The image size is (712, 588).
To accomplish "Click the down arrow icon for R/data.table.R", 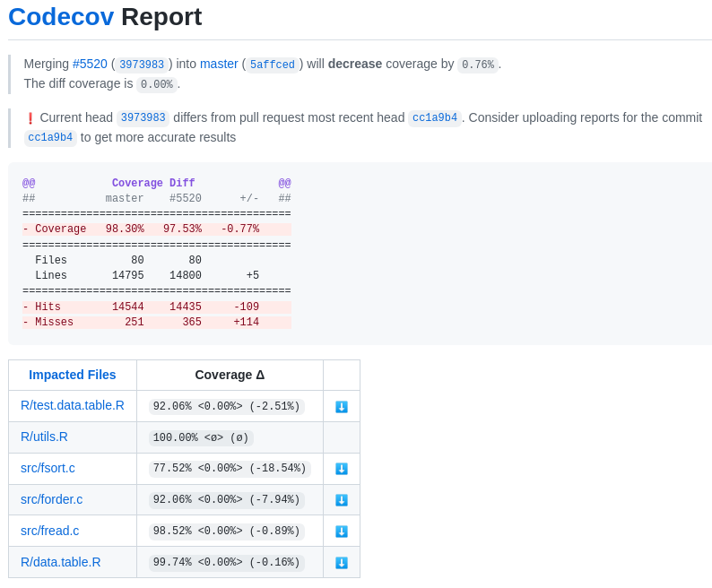I will click(x=342, y=563).
